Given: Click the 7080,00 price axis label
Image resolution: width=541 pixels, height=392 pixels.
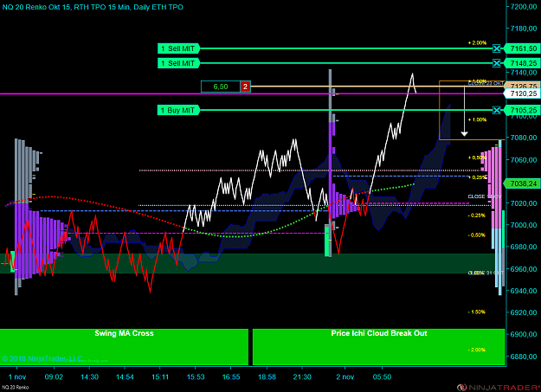Looking at the screenshot, I should 524,138.
